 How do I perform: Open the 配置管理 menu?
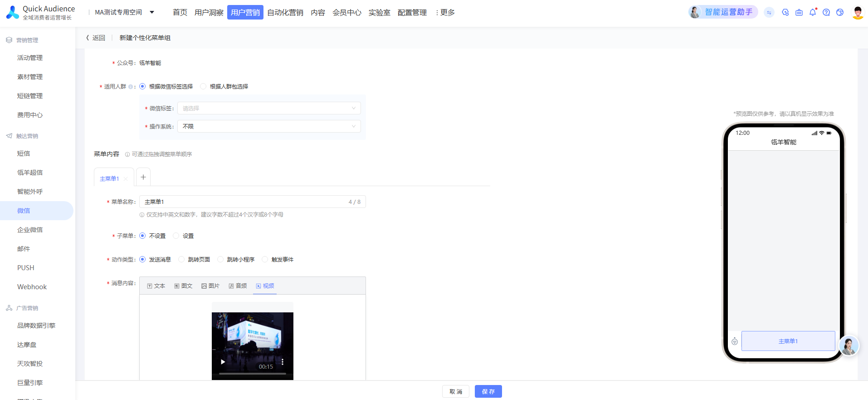tap(412, 12)
